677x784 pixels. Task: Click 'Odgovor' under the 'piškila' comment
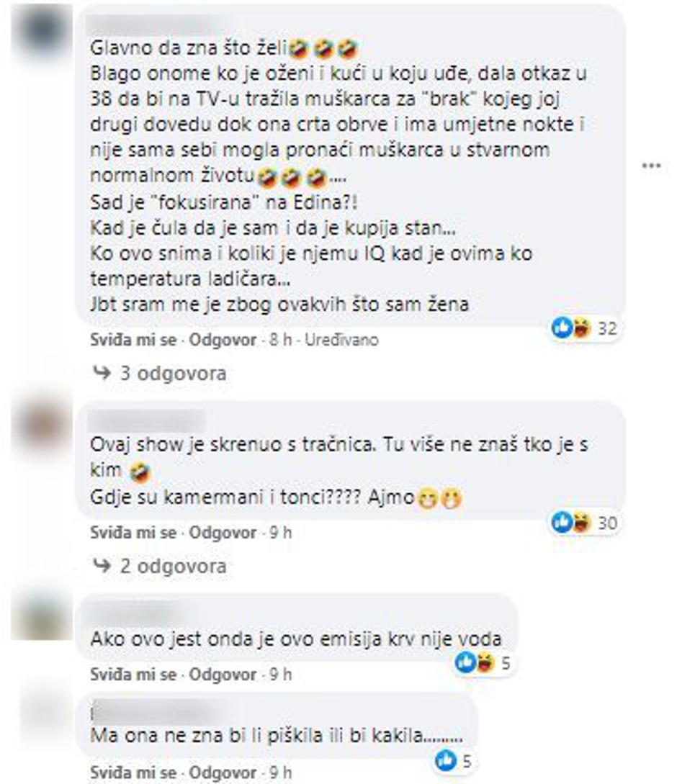(x=223, y=772)
